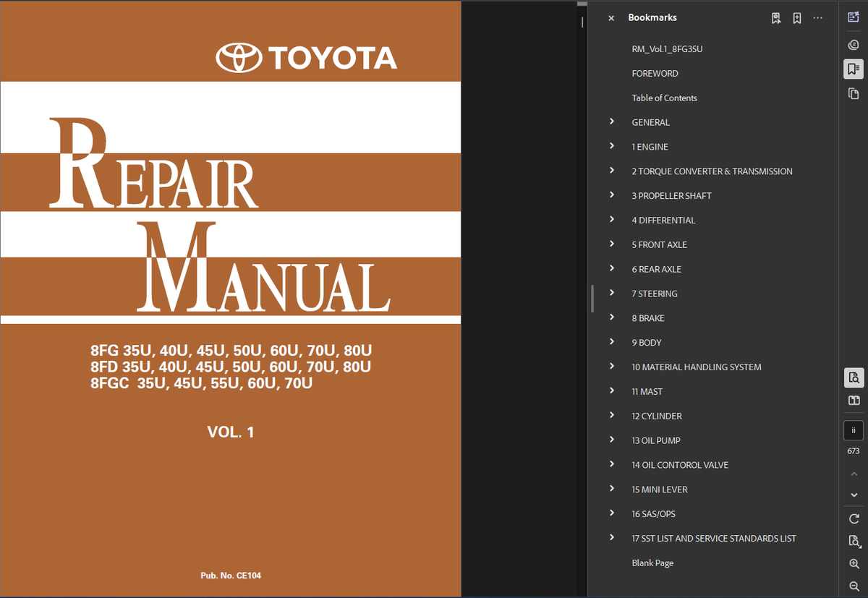Expand the GENERAL bookmark
This screenshot has height=598, width=868.
point(612,121)
